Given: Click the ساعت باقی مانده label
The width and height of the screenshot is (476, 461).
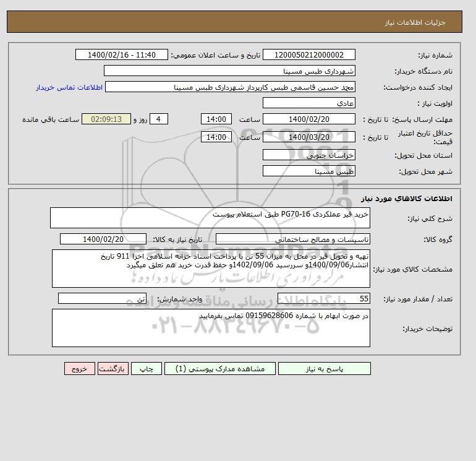Looking at the screenshot, I should [51, 119].
